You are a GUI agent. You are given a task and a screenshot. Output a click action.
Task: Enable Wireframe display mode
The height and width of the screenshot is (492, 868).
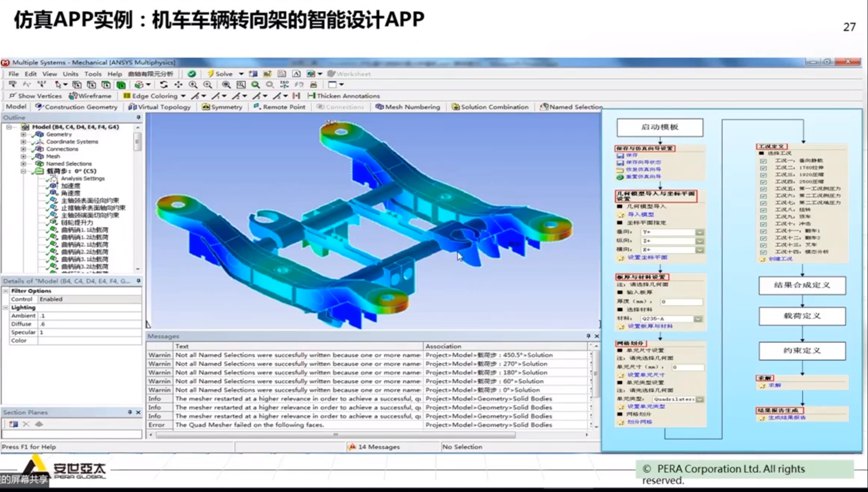90,96
